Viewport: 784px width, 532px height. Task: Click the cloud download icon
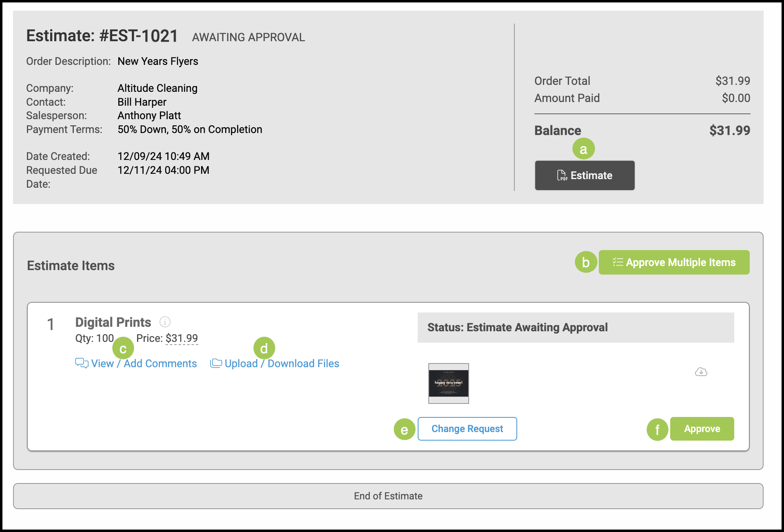701,372
